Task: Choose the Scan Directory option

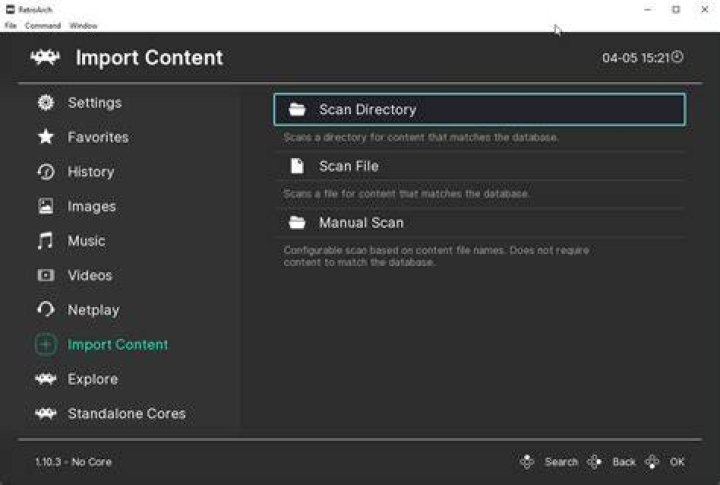Action: [479, 109]
